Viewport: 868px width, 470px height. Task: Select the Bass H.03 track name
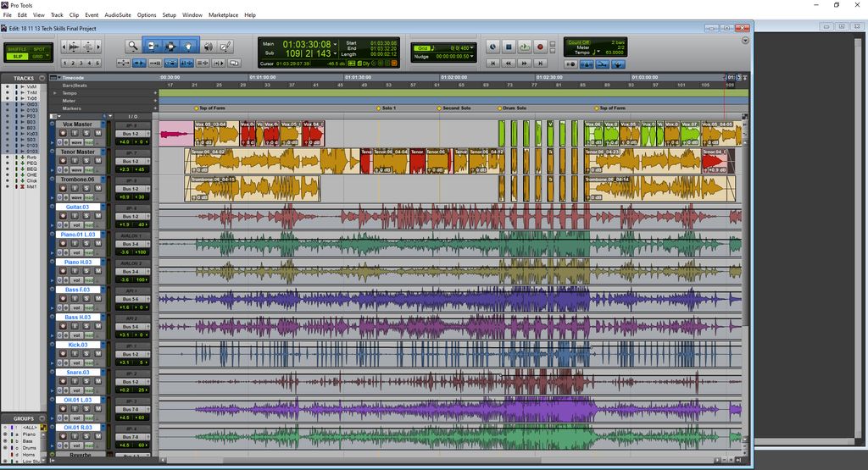pyautogui.click(x=77, y=318)
